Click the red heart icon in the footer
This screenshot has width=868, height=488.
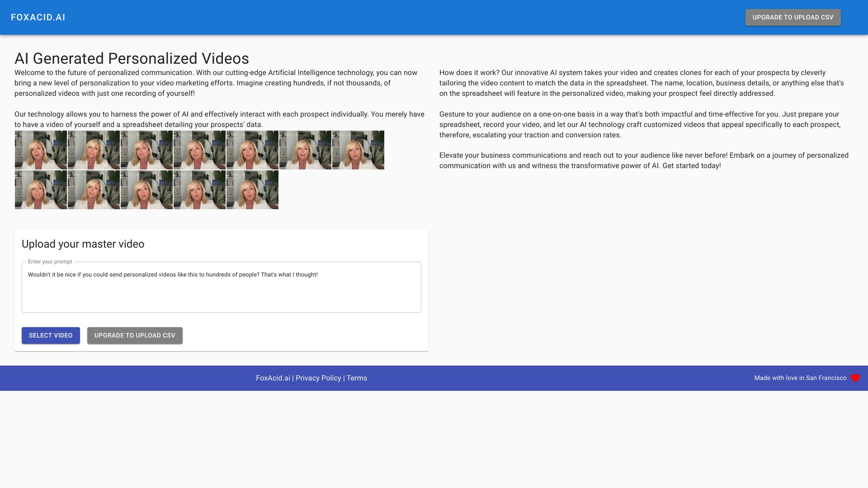[x=855, y=378]
